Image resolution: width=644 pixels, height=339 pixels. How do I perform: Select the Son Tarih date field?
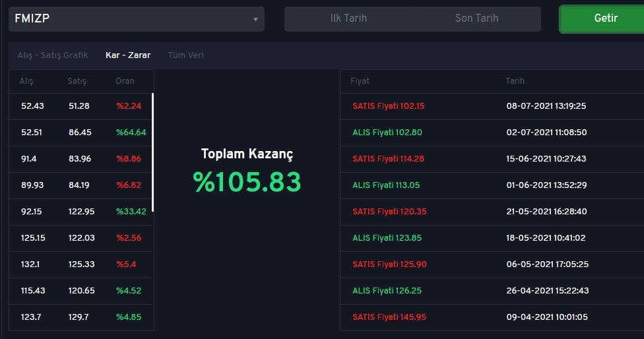pos(476,18)
